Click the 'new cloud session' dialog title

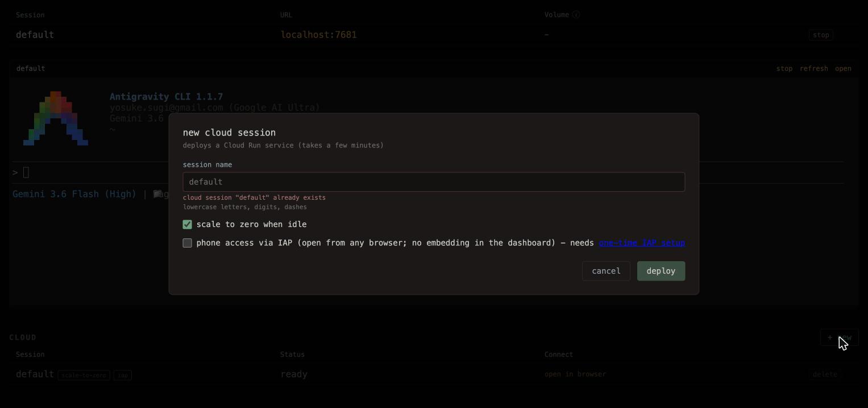point(229,133)
